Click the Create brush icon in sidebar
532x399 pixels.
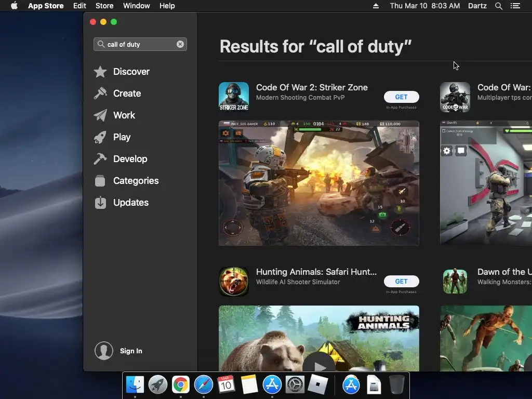click(x=100, y=94)
